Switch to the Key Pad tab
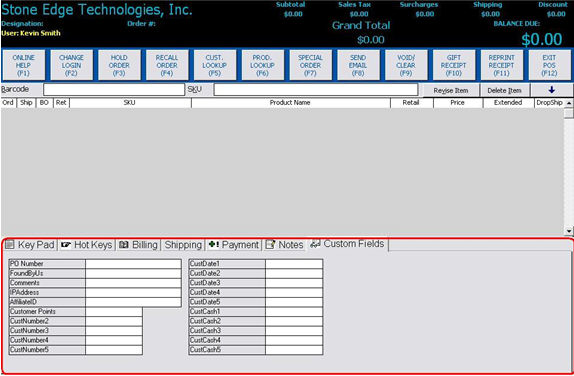 (x=30, y=245)
